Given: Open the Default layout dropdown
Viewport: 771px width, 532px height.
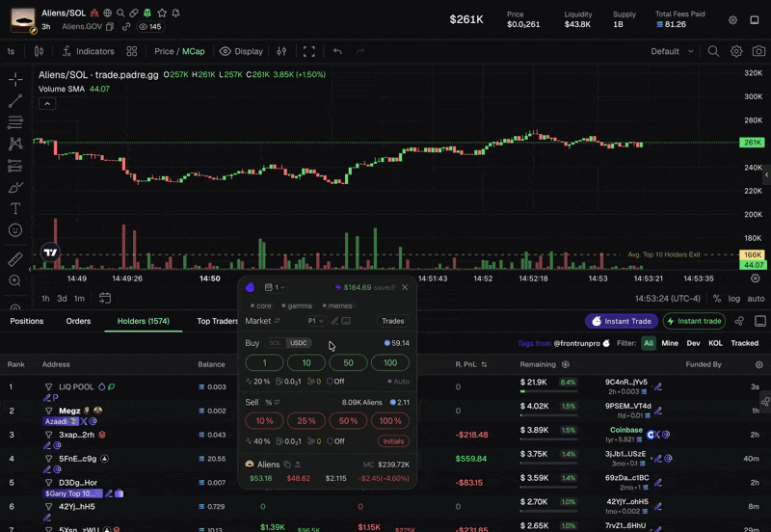Looking at the screenshot, I should pyautogui.click(x=672, y=51).
